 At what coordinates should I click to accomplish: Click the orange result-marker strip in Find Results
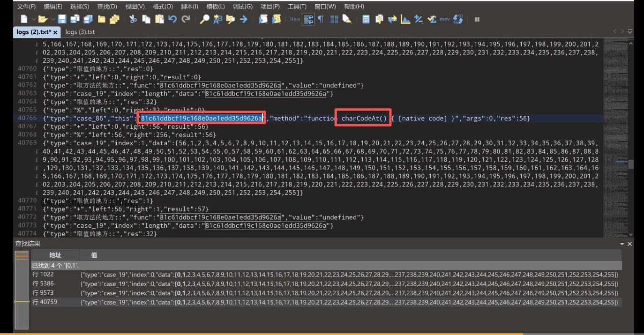[x=22, y=290]
